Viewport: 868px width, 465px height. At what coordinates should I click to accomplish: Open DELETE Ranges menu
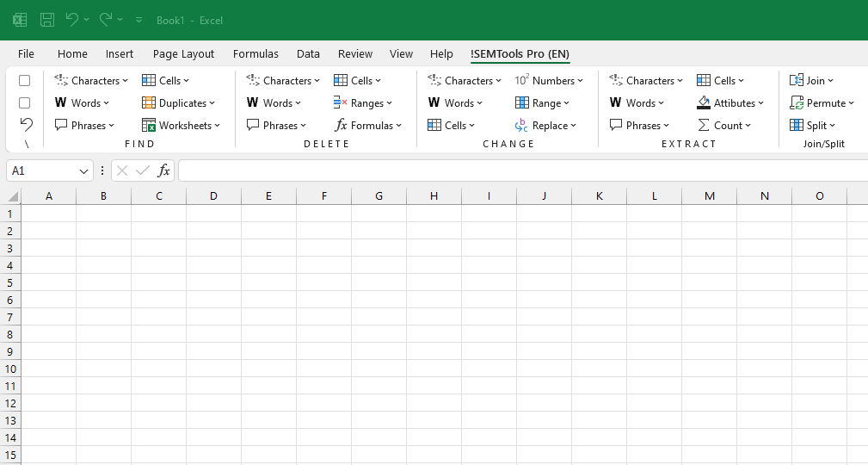coord(363,102)
